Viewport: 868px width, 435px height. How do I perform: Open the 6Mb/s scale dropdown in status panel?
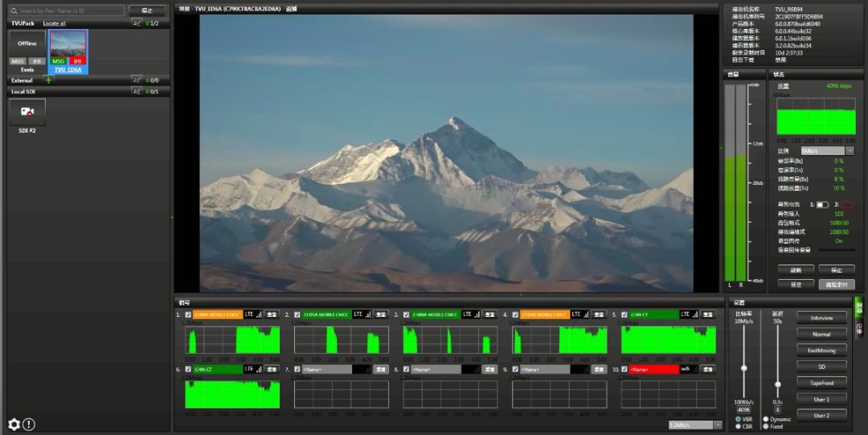[x=827, y=150]
